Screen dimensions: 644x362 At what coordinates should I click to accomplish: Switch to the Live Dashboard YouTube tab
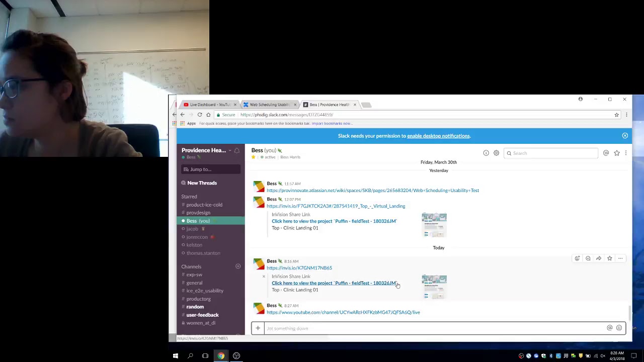click(210, 105)
